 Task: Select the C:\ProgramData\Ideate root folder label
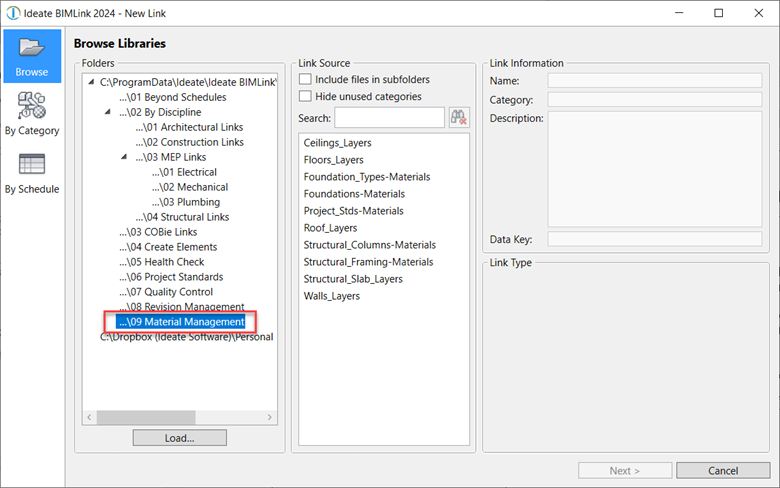pos(188,82)
